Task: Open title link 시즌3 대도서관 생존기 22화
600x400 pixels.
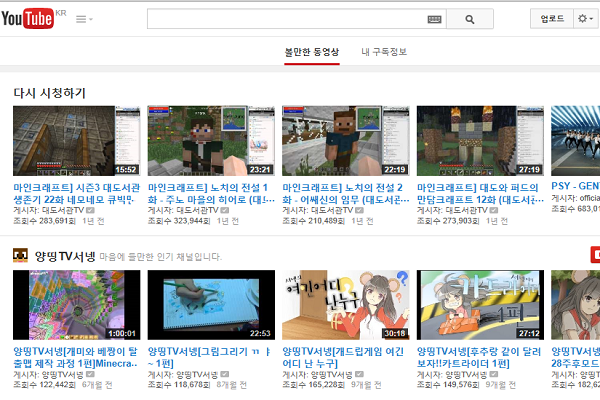Action: 77,194
